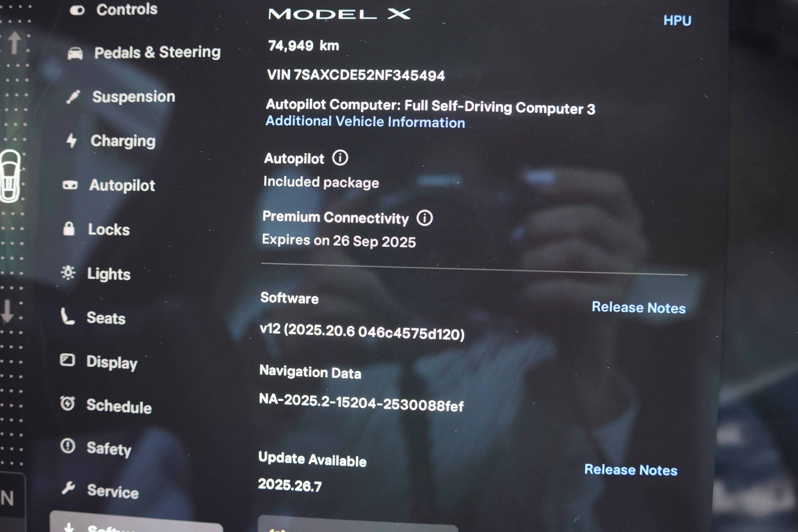The image size is (798, 532).
Task: Tap the VIN number text
Action: (356, 75)
